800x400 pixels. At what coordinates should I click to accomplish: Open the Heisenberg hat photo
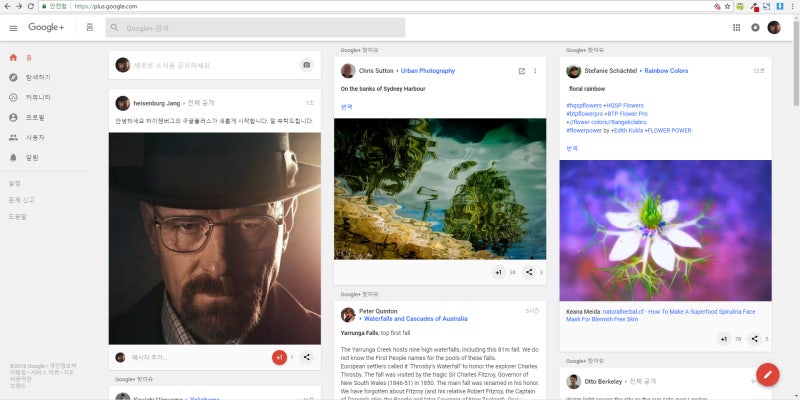point(214,238)
